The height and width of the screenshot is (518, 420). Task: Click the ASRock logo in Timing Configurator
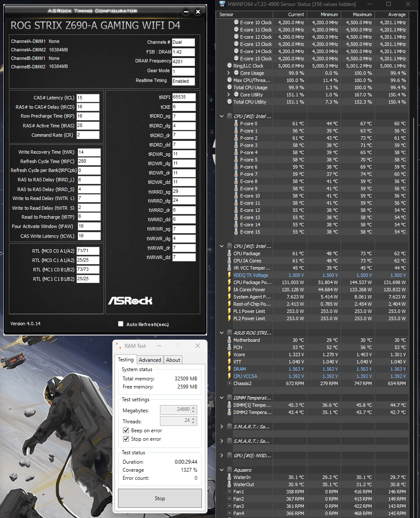click(x=130, y=301)
